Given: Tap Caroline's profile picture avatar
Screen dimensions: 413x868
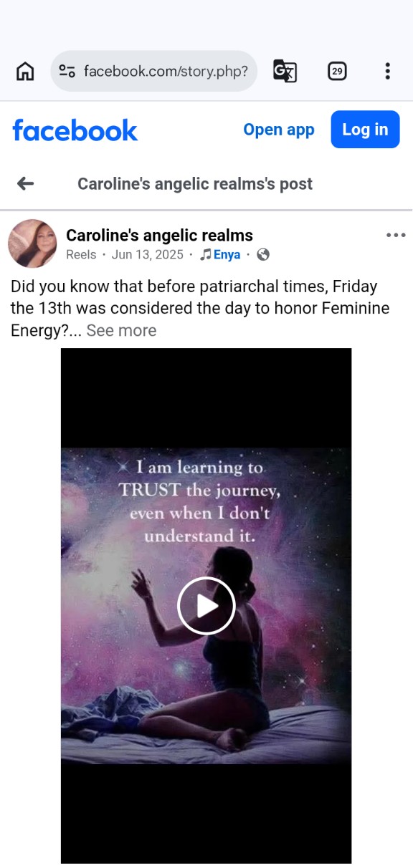Looking at the screenshot, I should [32, 243].
